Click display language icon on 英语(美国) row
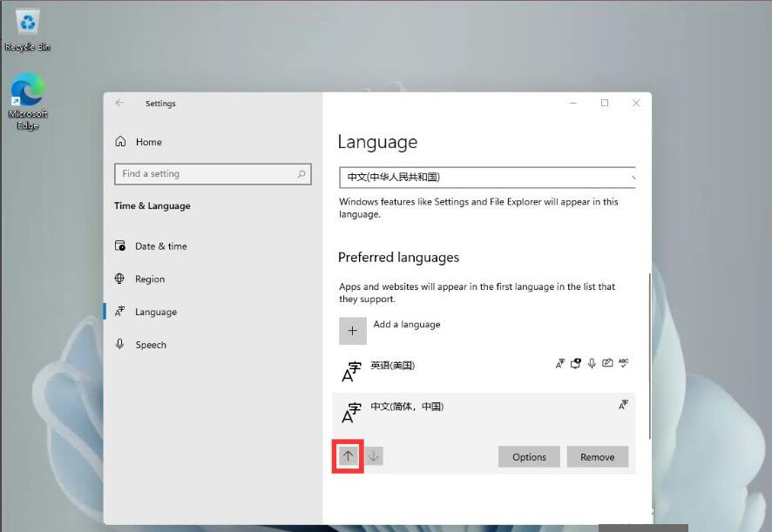The height and width of the screenshot is (532, 772). (x=559, y=364)
